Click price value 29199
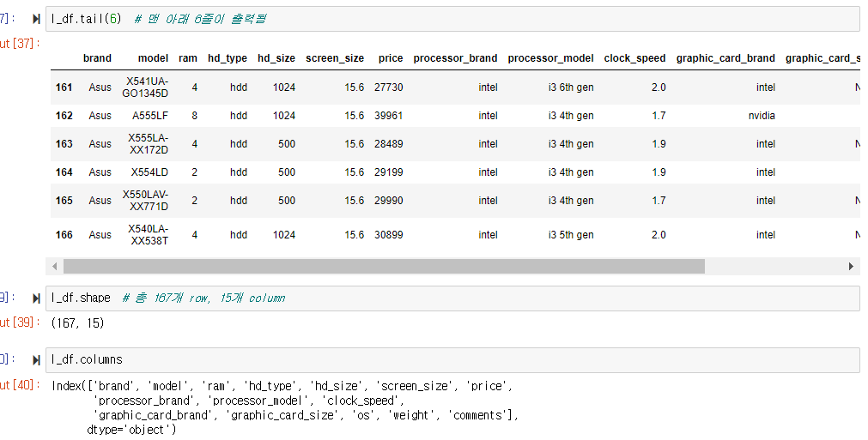The width and height of the screenshot is (868, 440). click(x=389, y=172)
